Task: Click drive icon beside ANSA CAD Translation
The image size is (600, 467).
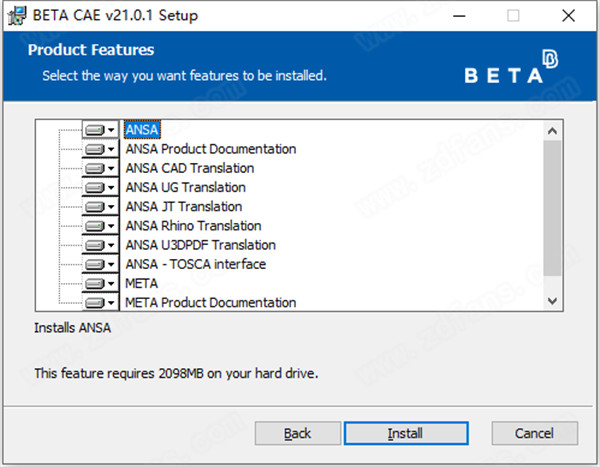Action: pos(95,168)
